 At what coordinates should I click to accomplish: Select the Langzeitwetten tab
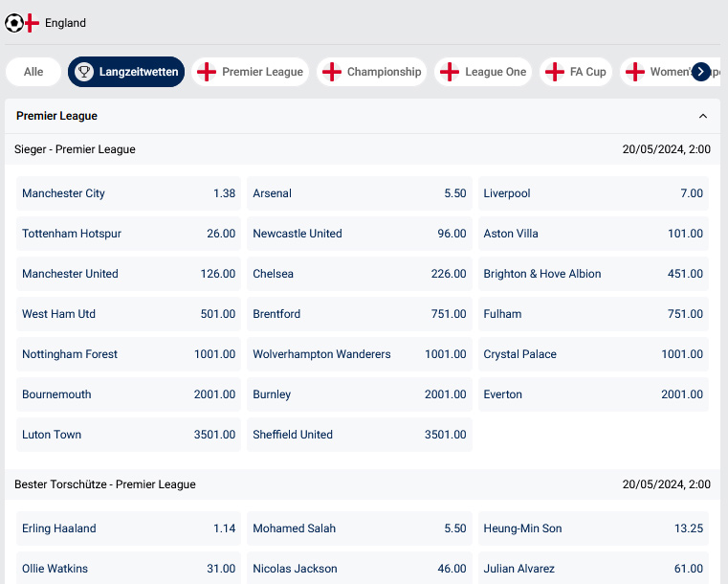point(126,72)
